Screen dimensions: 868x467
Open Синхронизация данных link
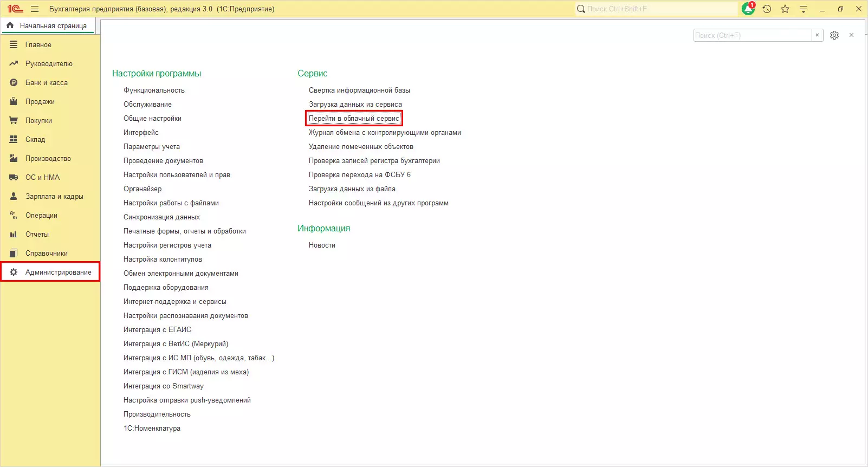161,217
